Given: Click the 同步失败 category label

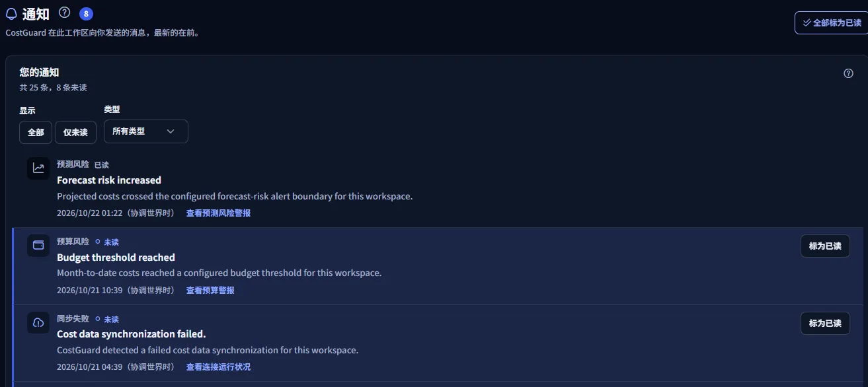Looking at the screenshot, I should [73, 318].
